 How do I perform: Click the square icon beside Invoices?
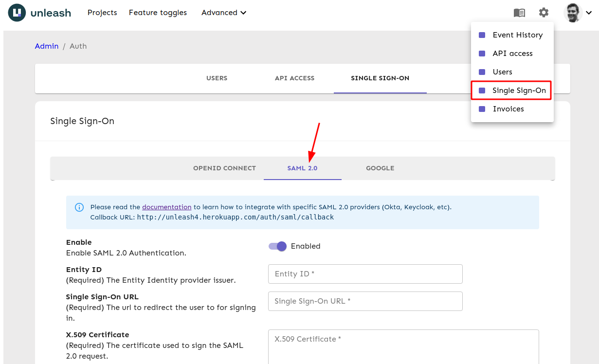pos(482,109)
